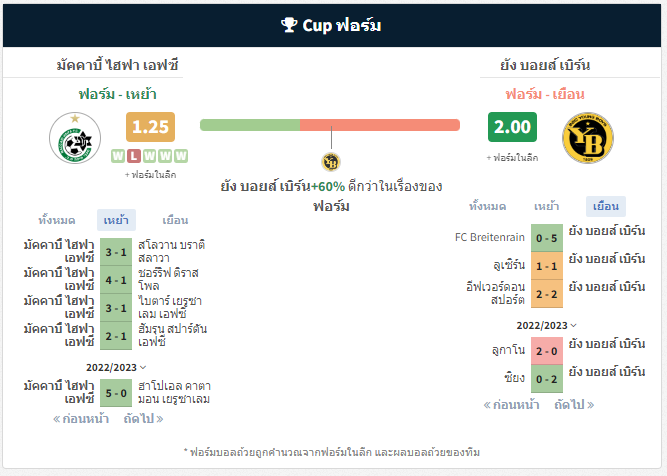Click ถัดไป link under Maccabi Haifa matches
This screenshot has width=667, height=476.
[x=143, y=419]
